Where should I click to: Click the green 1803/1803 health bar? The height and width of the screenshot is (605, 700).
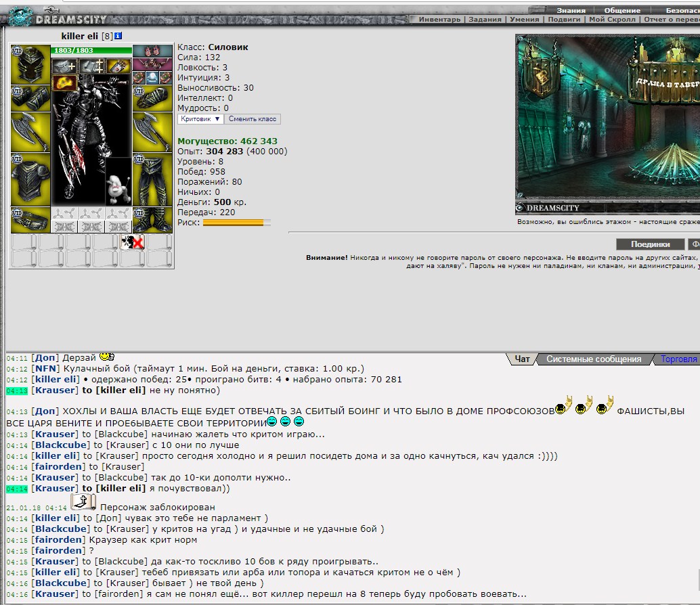91,50
